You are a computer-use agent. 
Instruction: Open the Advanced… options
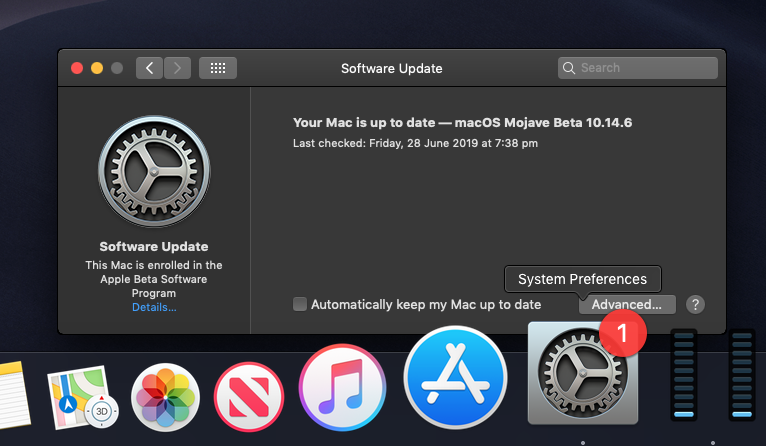click(627, 304)
